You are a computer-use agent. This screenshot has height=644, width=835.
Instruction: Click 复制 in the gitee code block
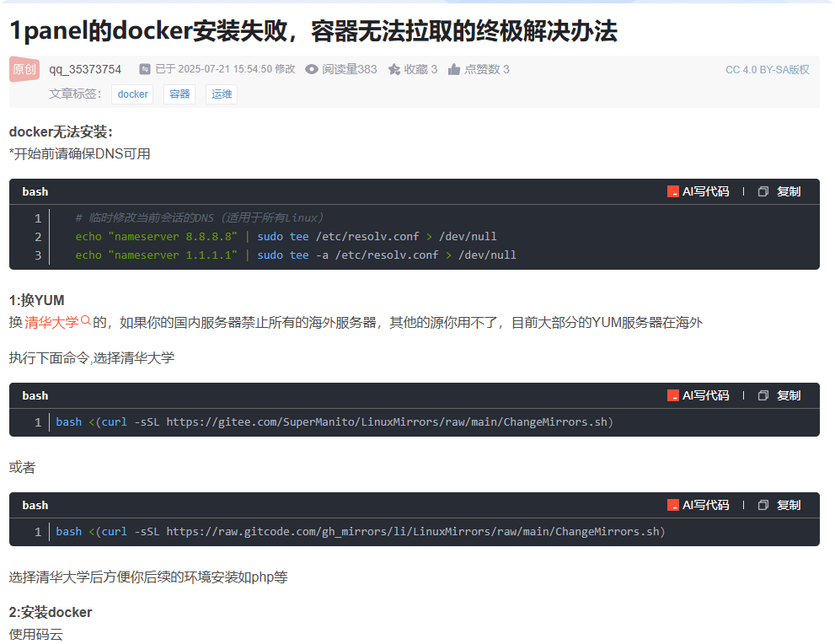tap(789, 395)
